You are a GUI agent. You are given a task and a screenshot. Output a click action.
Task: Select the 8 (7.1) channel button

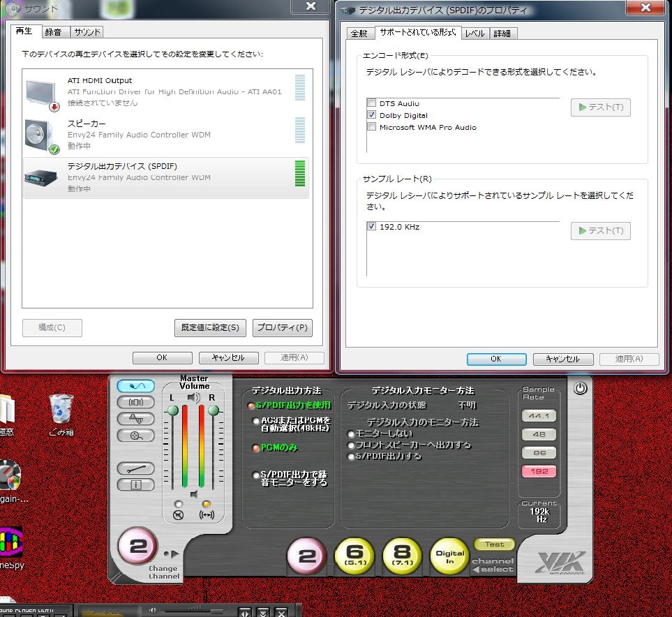(x=403, y=556)
